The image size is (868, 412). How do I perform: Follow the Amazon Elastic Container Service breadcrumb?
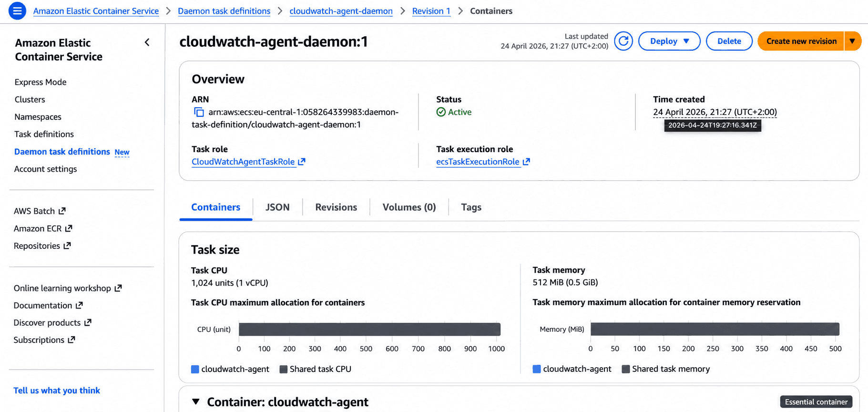pos(96,11)
